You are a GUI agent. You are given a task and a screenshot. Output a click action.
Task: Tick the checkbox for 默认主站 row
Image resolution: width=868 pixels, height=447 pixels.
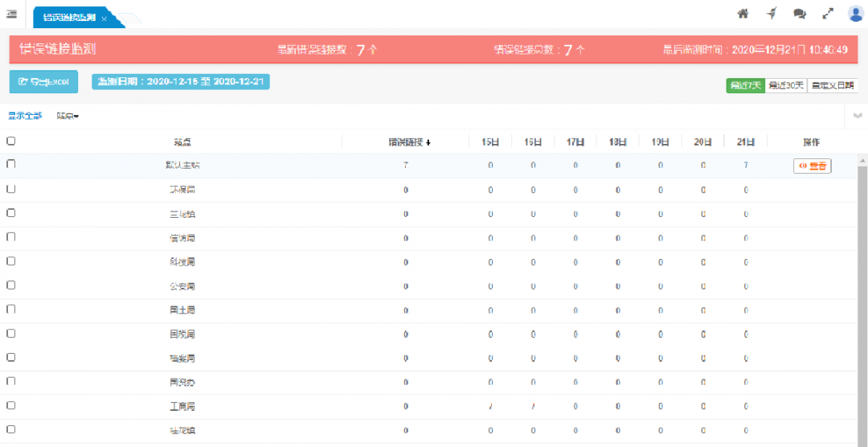click(x=11, y=164)
